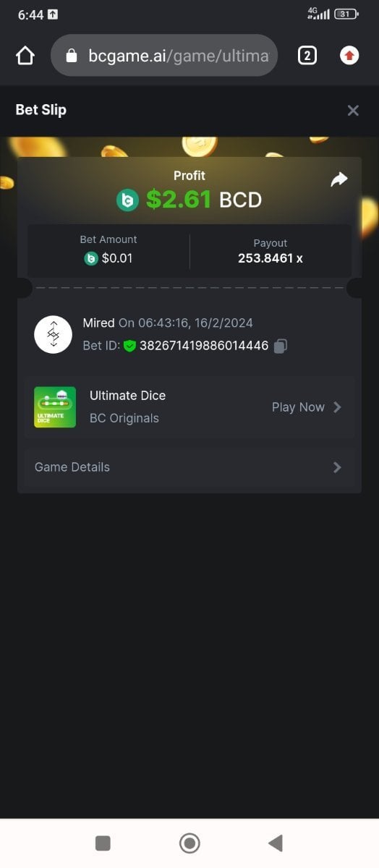Expand the Game Details row

pos(189,467)
